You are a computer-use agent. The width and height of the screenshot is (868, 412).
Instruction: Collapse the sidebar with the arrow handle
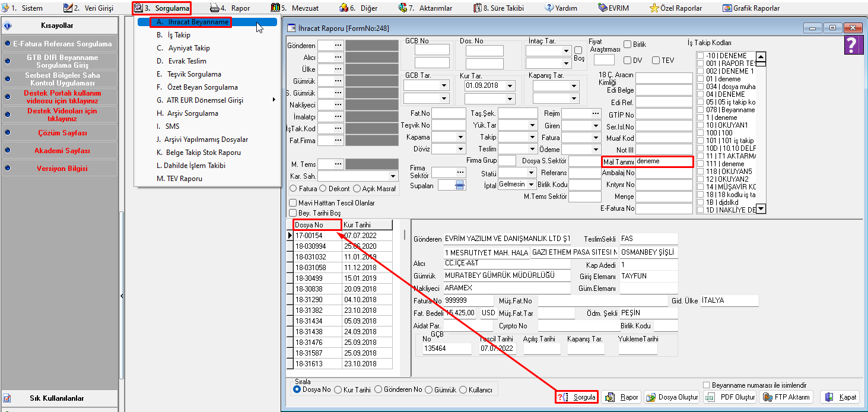(122, 296)
